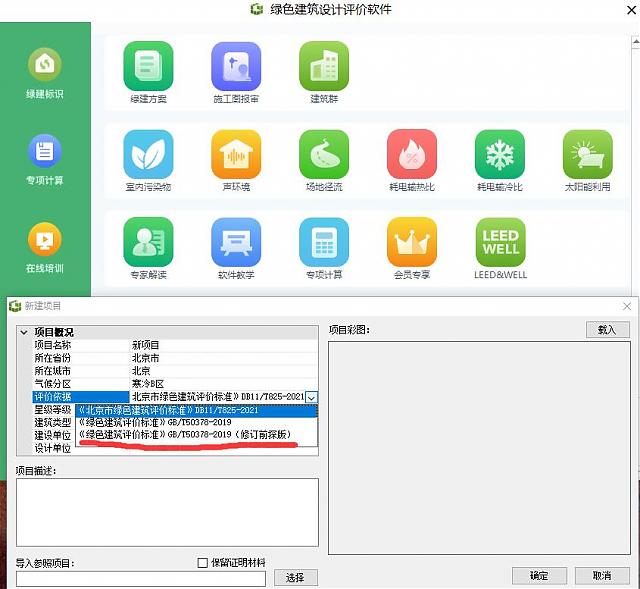Open the 绿建标识 sidebar icon
The height and width of the screenshot is (589, 640).
44,64
